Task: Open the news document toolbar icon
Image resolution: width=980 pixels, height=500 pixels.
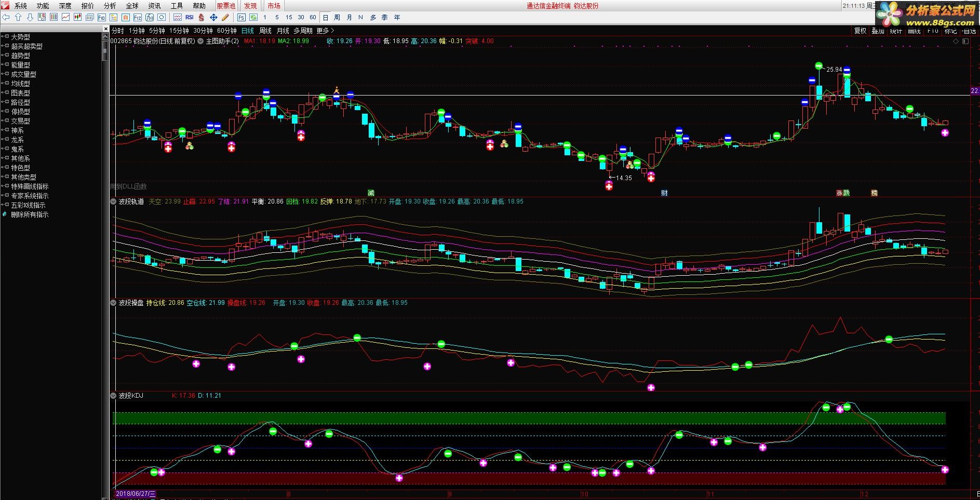Action: click(x=89, y=17)
